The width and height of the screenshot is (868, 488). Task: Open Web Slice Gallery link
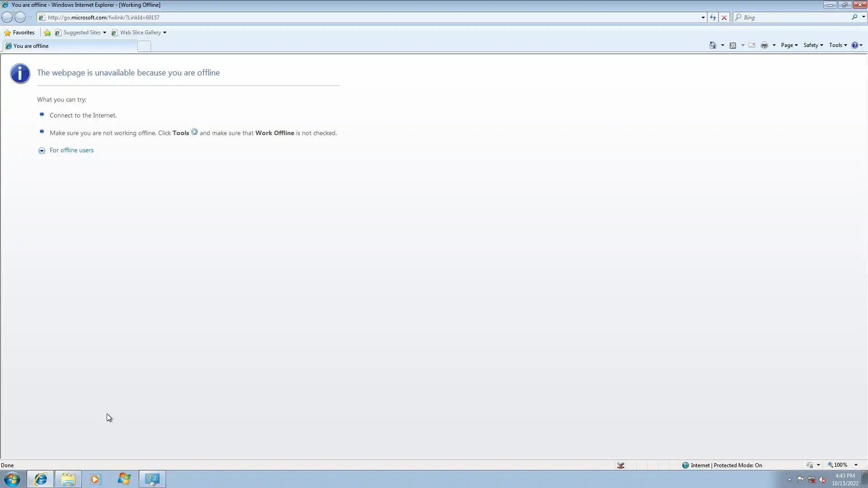tap(140, 33)
